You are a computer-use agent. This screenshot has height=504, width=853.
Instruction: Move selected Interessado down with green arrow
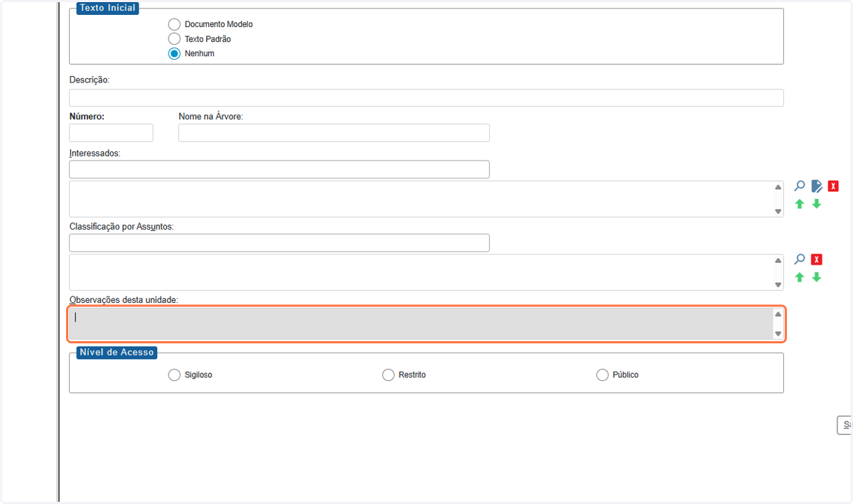[817, 204]
